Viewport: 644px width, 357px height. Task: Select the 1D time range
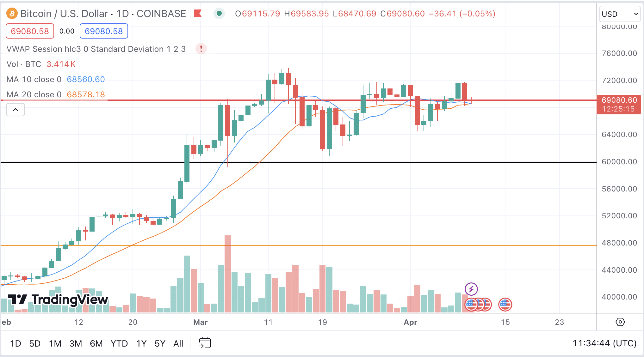pyautogui.click(x=15, y=343)
